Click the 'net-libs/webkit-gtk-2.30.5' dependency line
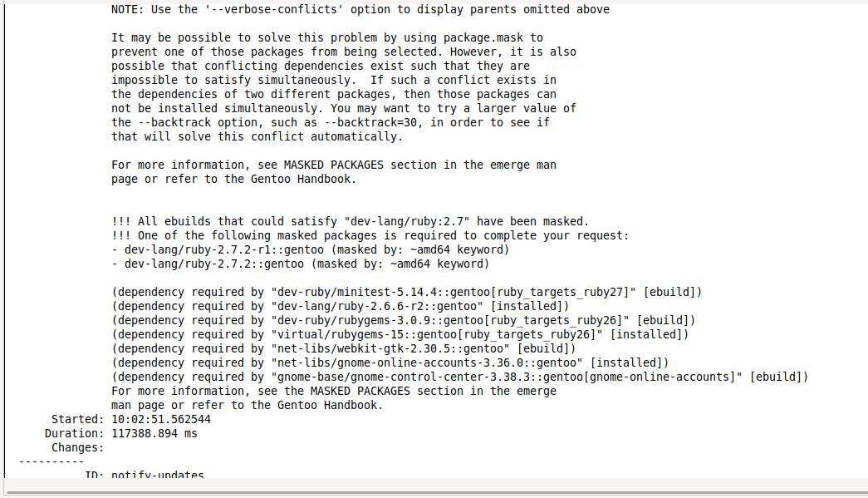This screenshot has height=498, width=868. (x=343, y=349)
